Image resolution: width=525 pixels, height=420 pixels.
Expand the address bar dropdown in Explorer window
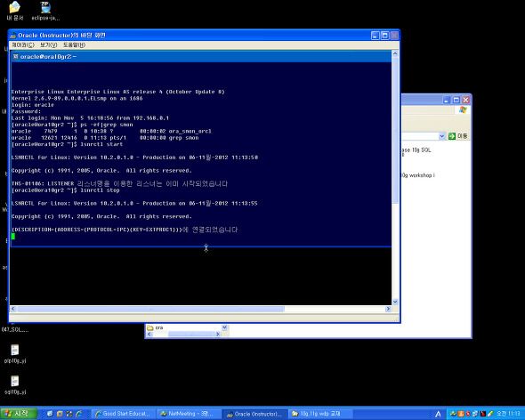click(x=441, y=136)
